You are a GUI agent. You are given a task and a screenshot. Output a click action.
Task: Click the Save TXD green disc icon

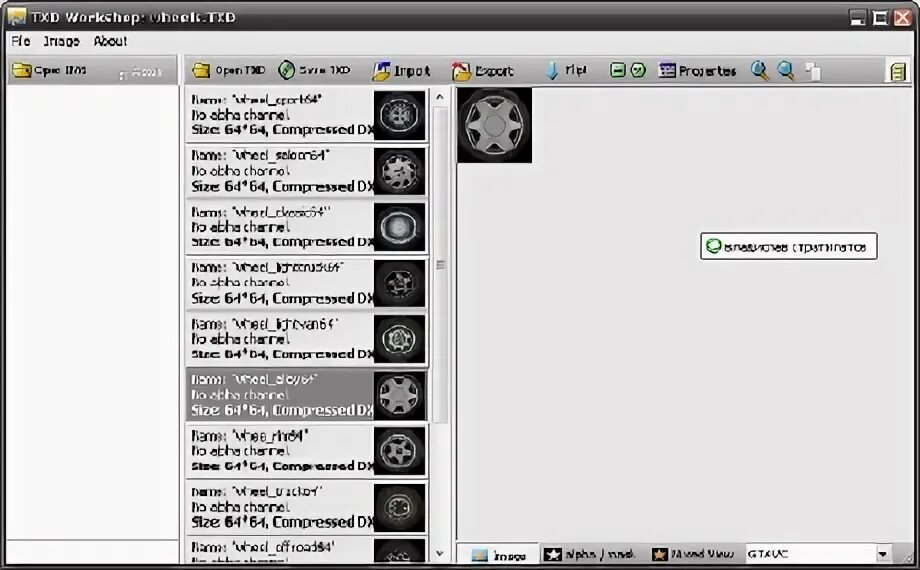tap(286, 70)
